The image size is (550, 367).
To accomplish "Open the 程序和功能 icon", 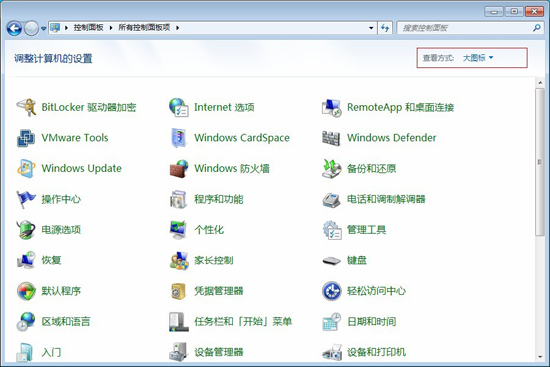I will [179, 199].
